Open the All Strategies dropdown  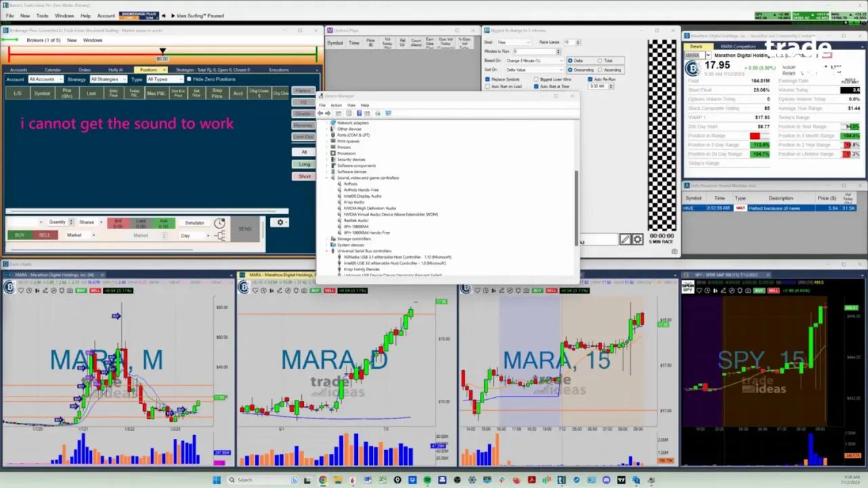tap(108, 79)
